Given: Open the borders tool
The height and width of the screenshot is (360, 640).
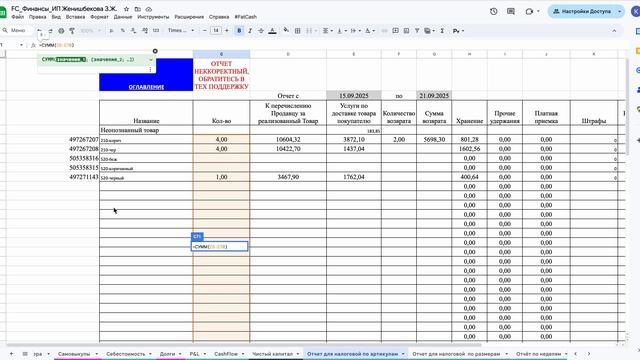Looking at the screenshot, I should coord(298,31).
